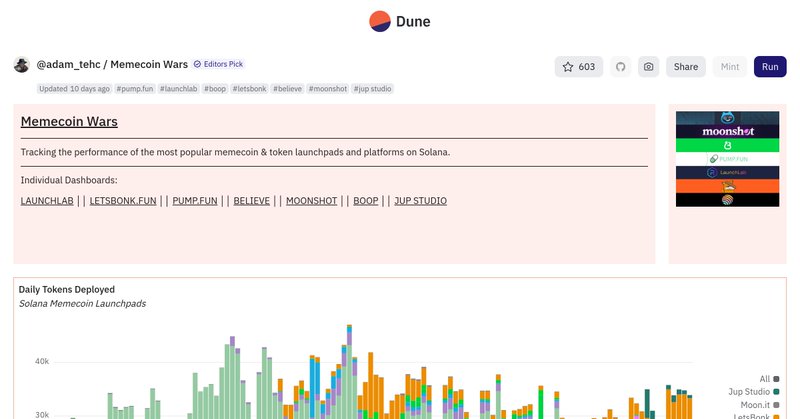The image size is (800, 419).
Task: Click the Daily Tokens Deployed chart title
Action: point(67,289)
